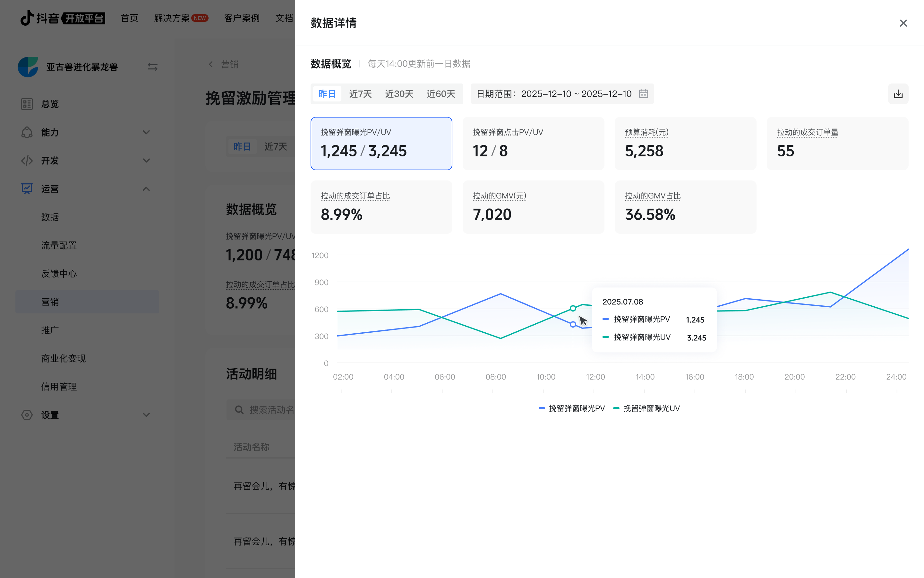Click the blue PV data point marker
This screenshot has width=924, height=578.
point(573,324)
